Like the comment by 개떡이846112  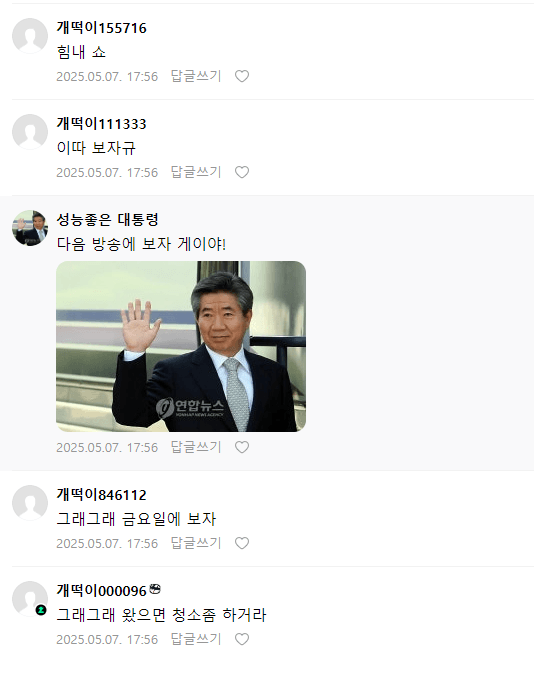[x=242, y=543]
